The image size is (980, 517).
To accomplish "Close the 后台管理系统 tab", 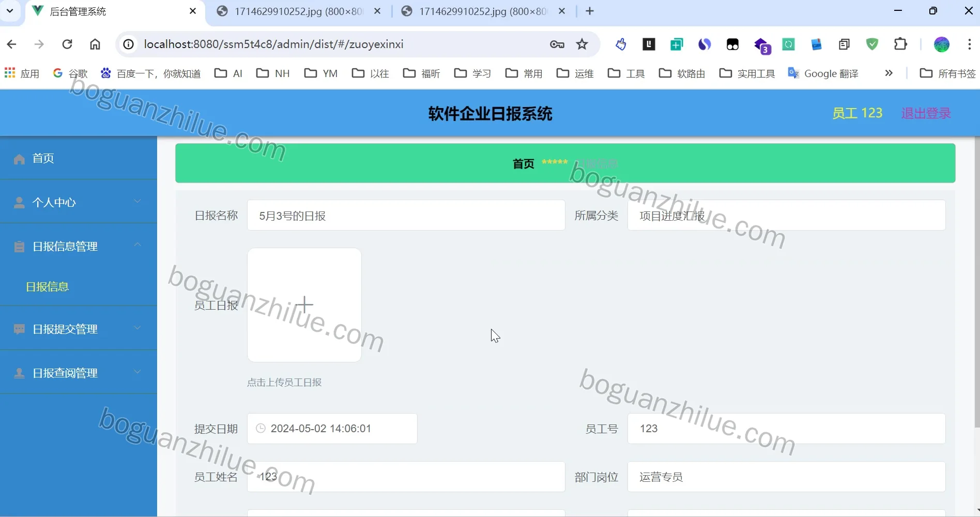I will [x=193, y=11].
